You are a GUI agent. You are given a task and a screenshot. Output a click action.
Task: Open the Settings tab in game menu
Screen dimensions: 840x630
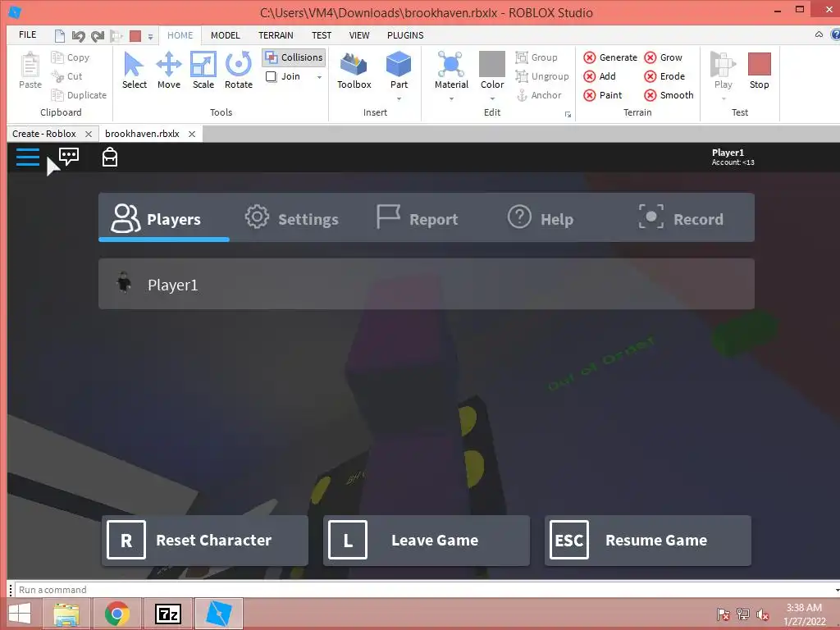pyautogui.click(x=292, y=218)
